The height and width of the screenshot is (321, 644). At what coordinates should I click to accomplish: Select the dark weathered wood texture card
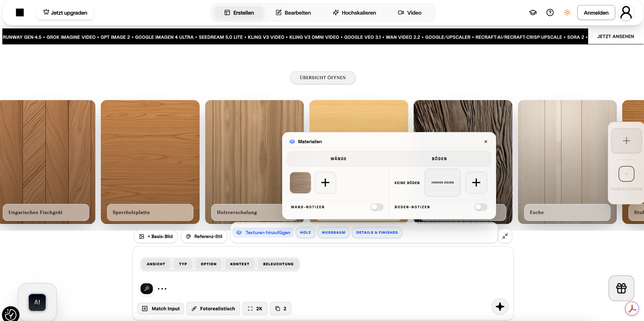click(463, 116)
